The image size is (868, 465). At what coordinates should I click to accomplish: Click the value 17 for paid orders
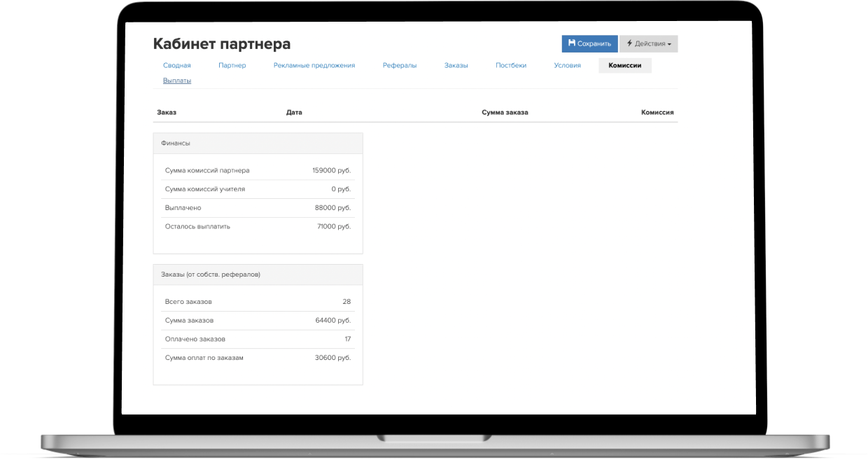pos(347,339)
